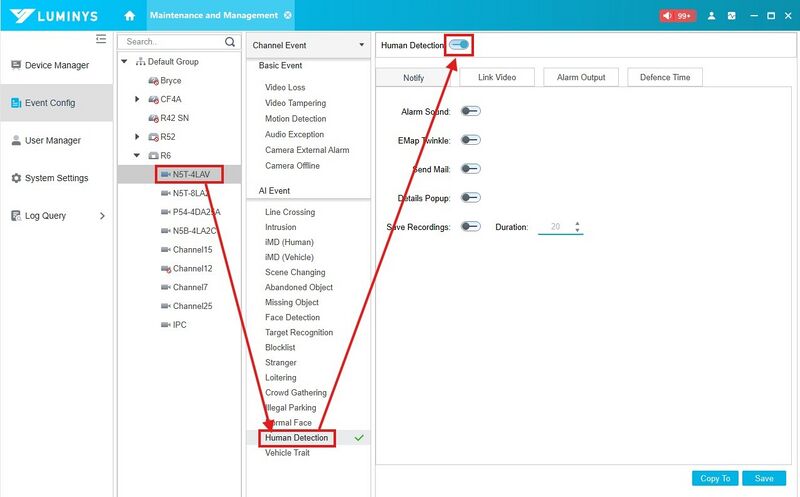Select Motion Detection event

tap(295, 119)
